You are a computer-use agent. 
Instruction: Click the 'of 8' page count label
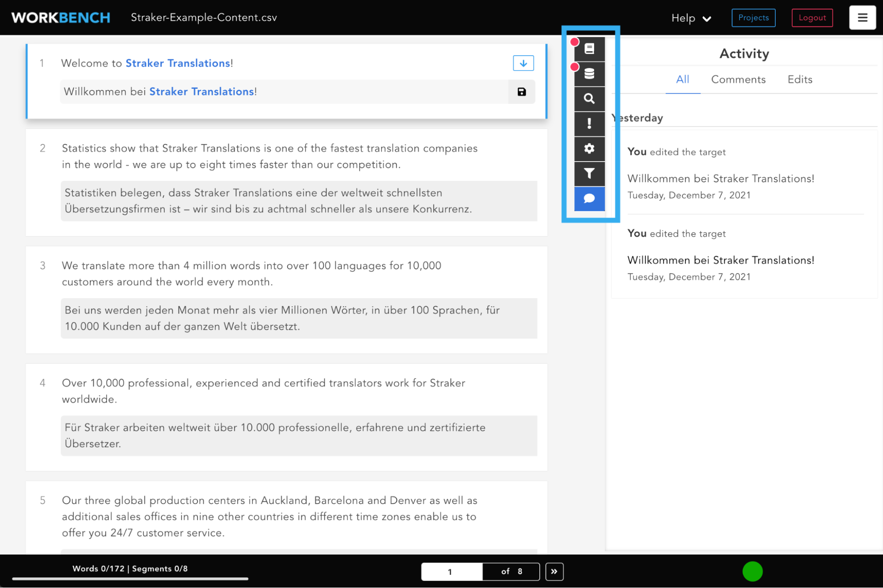click(x=512, y=572)
